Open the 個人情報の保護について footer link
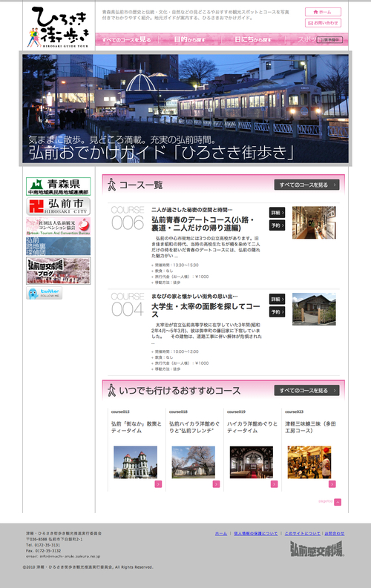371x588 pixels. (x=256, y=533)
